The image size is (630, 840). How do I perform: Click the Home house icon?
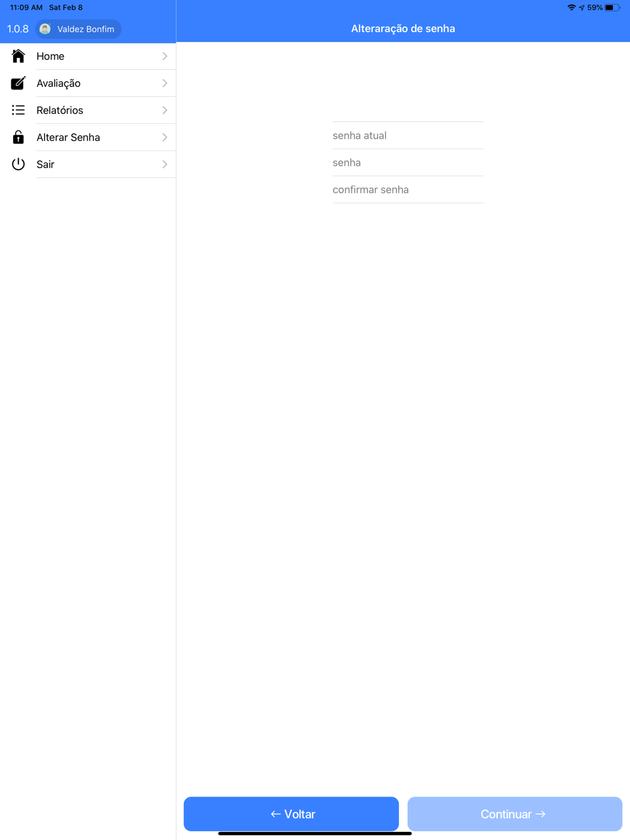(18, 56)
